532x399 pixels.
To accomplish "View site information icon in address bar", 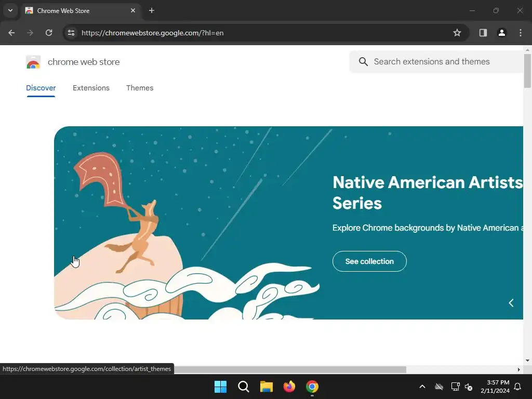I will coord(71,33).
